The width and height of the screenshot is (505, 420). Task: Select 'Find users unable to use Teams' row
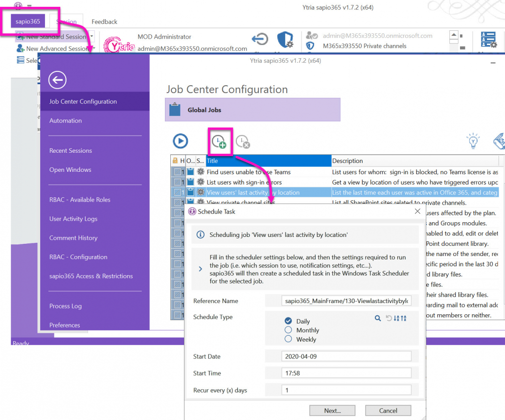coord(335,172)
